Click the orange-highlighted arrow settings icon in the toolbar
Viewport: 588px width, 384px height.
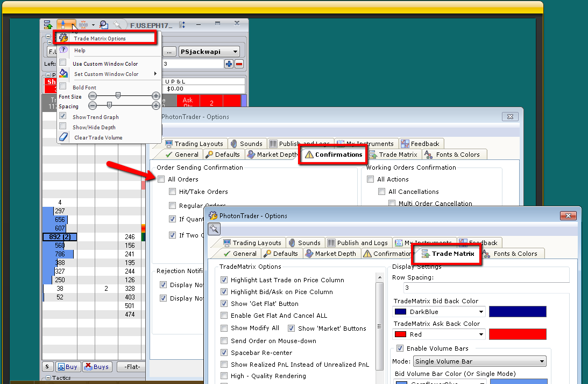[x=64, y=25]
